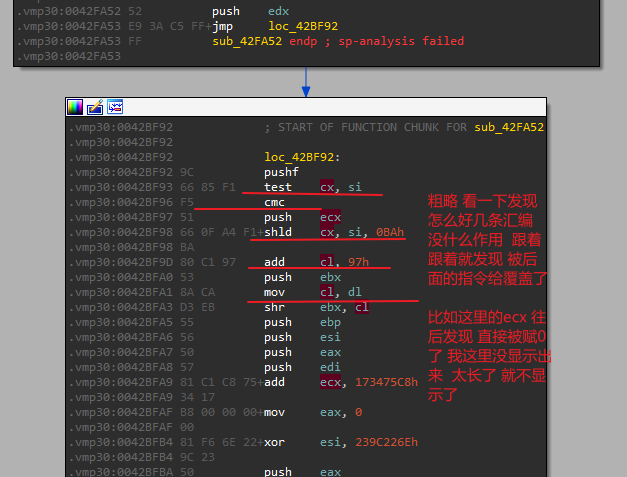Select the shld mnemonic

point(278,232)
